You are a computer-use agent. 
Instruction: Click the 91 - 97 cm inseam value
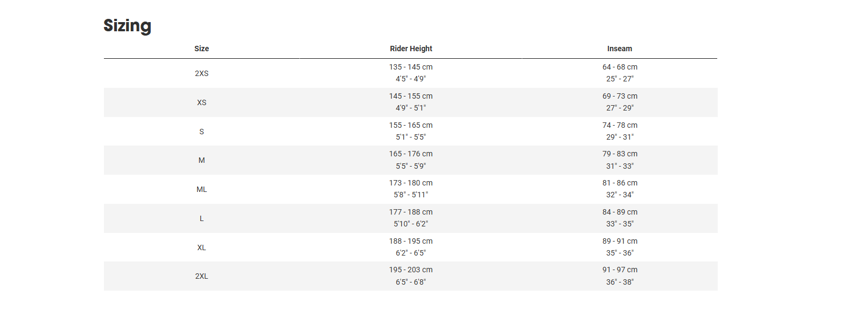pos(620,270)
